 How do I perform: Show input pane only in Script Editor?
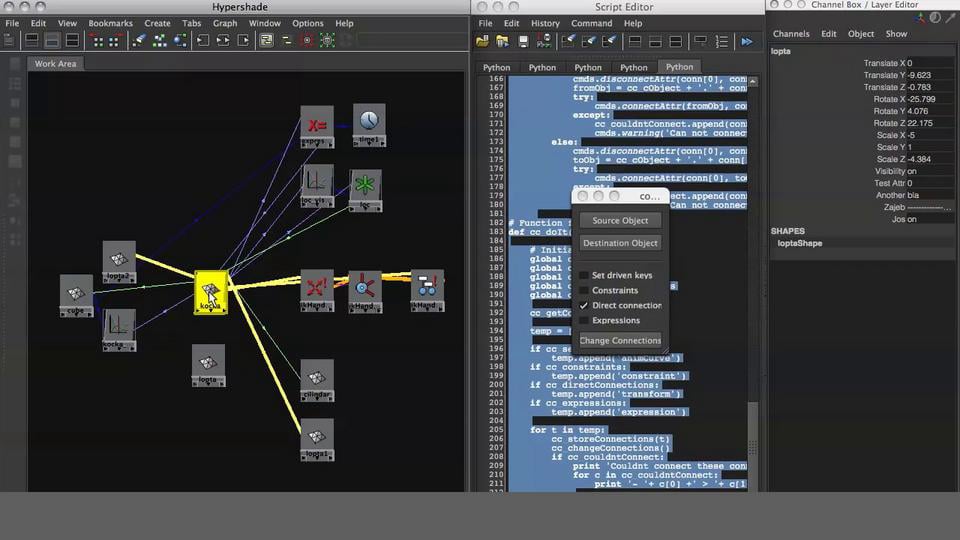655,42
